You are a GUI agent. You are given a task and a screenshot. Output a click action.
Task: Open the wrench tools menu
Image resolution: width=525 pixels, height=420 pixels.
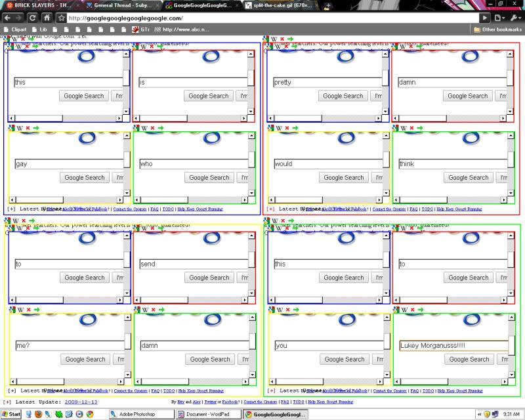point(516,18)
